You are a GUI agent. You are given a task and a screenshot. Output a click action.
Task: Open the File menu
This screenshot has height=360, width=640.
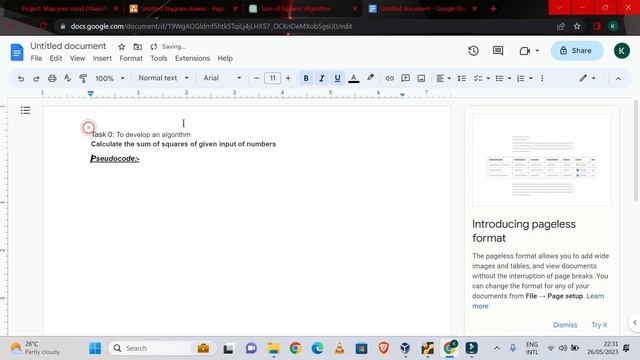point(36,58)
